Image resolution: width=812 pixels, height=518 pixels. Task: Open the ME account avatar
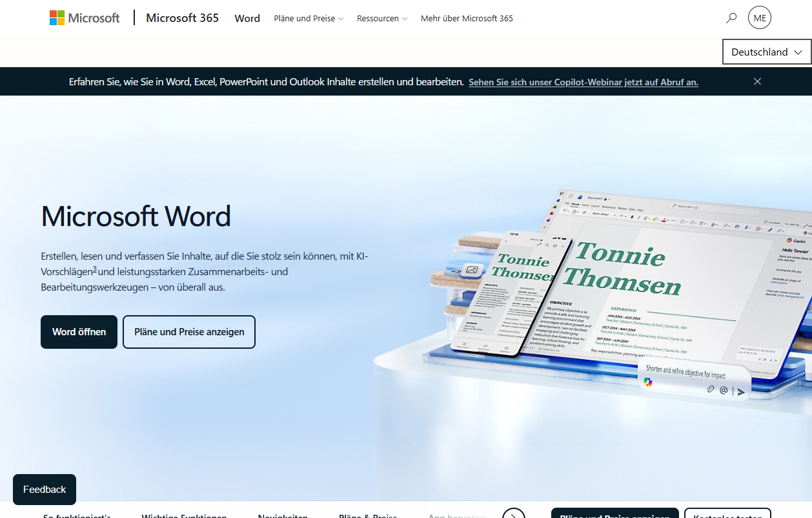coord(760,18)
